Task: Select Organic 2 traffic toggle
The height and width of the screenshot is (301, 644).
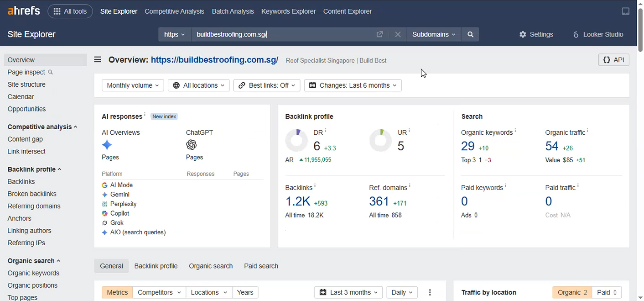Action: (572, 292)
